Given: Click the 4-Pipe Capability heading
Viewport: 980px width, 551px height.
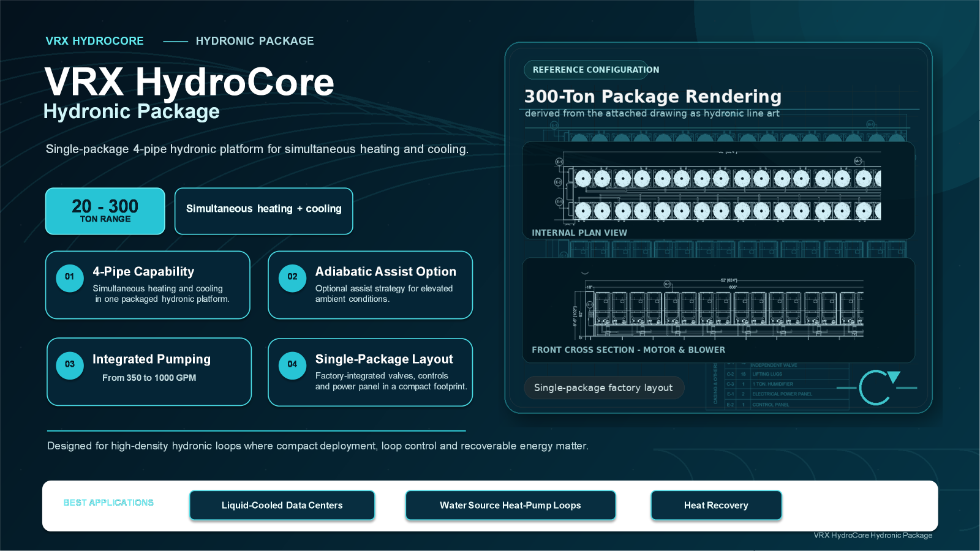Looking at the screenshot, I should [x=143, y=272].
